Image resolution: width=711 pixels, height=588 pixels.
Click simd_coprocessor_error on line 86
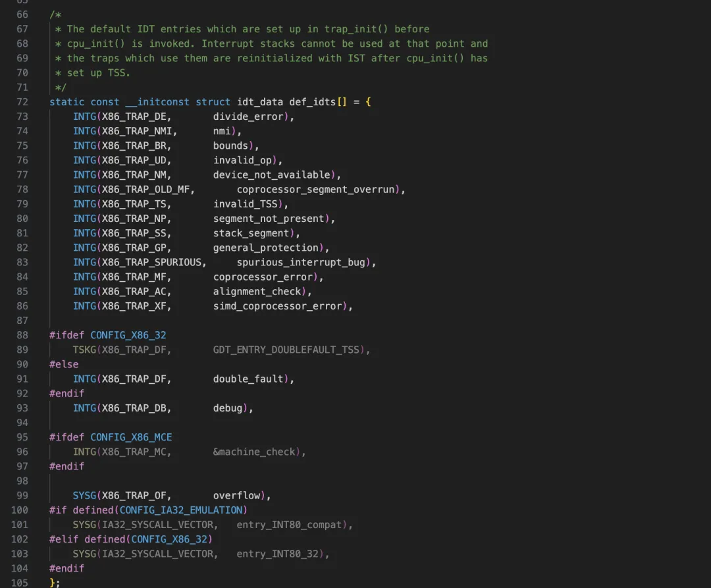tap(278, 306)
